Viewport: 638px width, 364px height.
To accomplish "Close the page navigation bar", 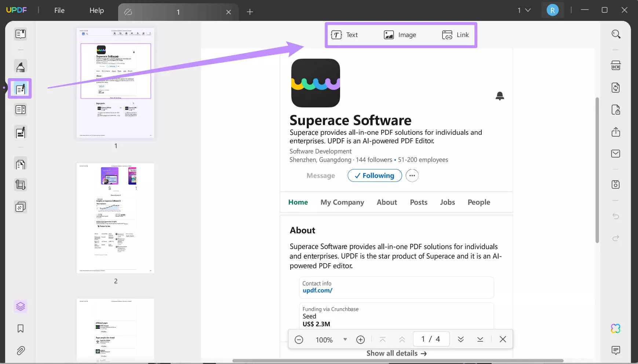I will click(503, 339).
